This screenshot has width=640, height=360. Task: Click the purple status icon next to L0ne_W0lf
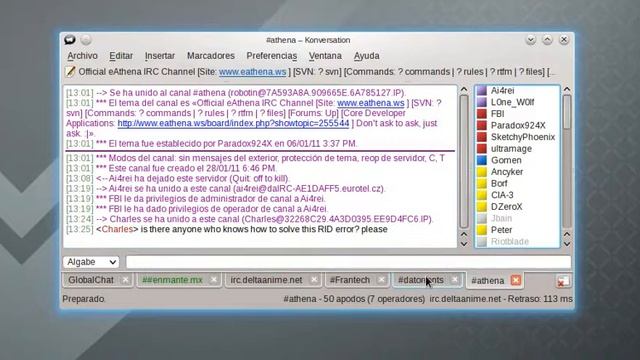pyautogui.click(x=482, y=102)
